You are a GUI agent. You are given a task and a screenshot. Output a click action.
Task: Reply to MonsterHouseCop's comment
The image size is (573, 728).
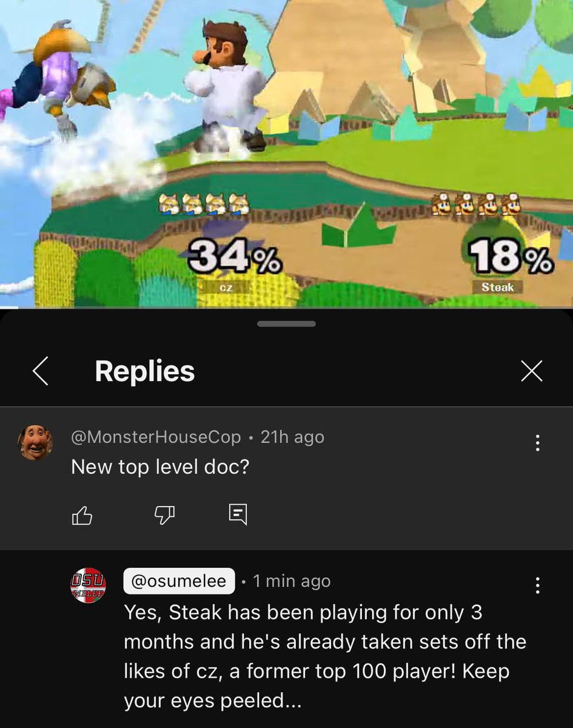[x=238, y=515]
